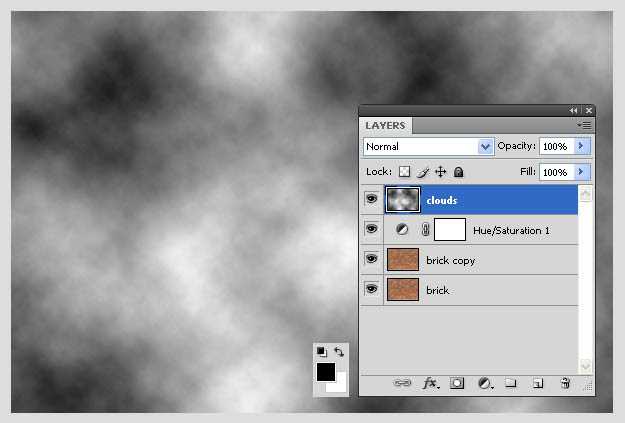
Task: Toggle visibility of Hue/Saturation 1 layer
Action: (372, 230)
